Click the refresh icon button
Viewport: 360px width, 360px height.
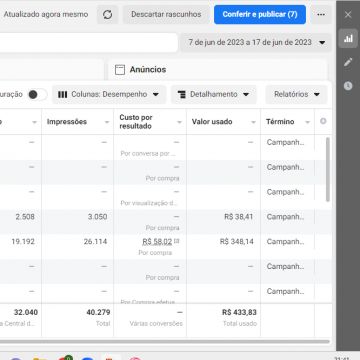107,15
